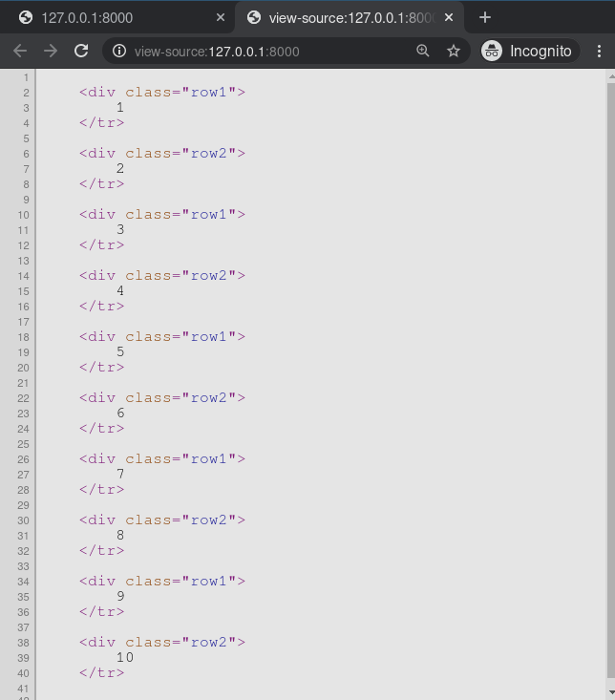Click the value 8 on line 31
The image size is (615, 700).
[x=120, y=536]
